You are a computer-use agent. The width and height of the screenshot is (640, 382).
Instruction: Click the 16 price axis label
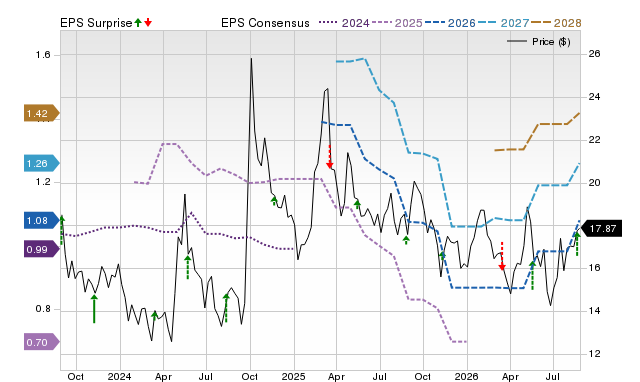click(x=594, y=268)
